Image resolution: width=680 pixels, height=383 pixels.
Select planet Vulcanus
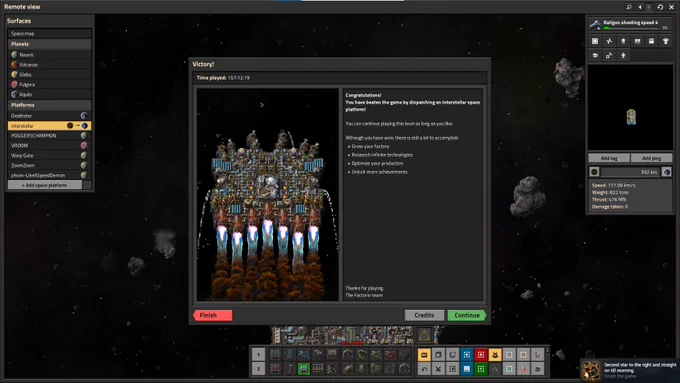(49, 65)
